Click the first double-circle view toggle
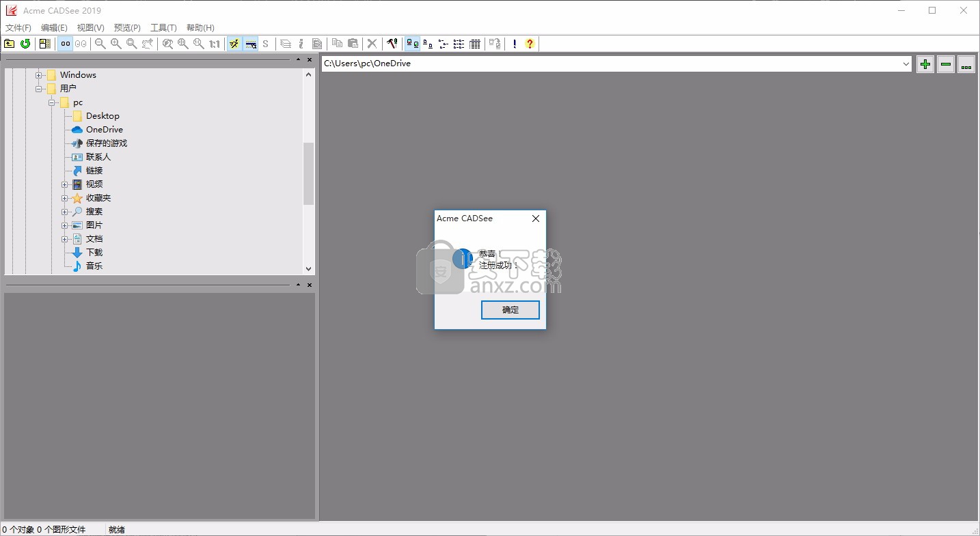This screenshot has width=980, height=536. point(65,44)
